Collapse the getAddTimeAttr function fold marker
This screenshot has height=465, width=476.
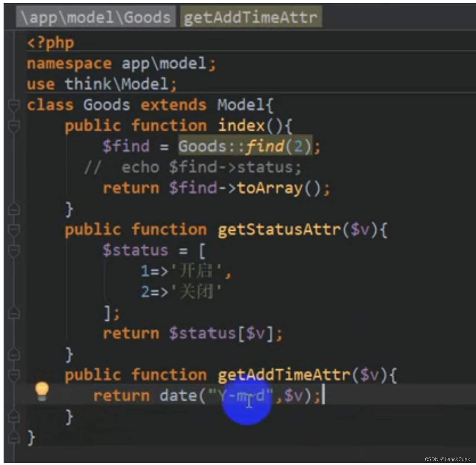(14, 375)
